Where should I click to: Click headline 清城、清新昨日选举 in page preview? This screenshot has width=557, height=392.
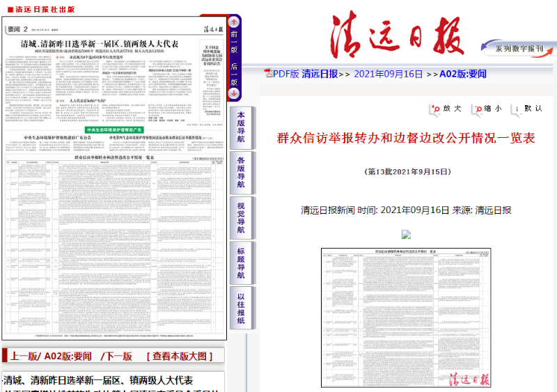[100, 44]
